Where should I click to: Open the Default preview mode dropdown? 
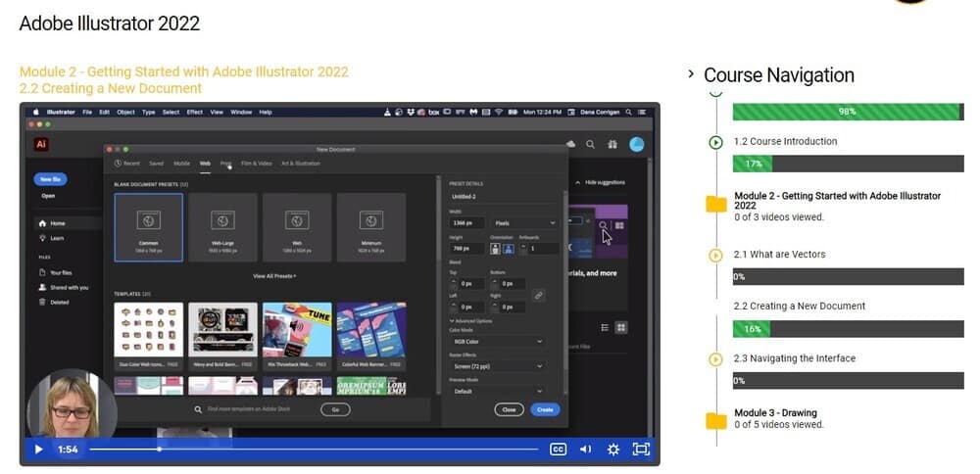click(498, 392)
